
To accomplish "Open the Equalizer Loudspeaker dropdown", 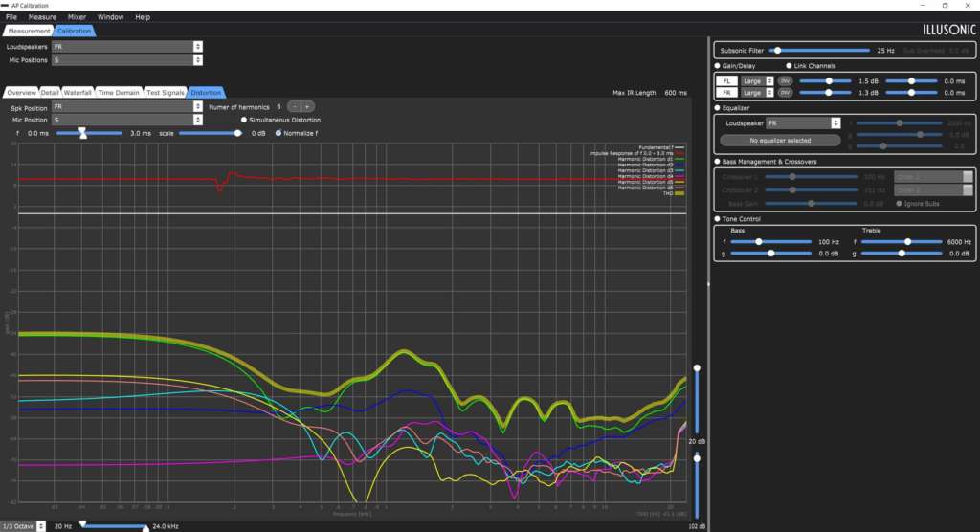I will point(803,123).
